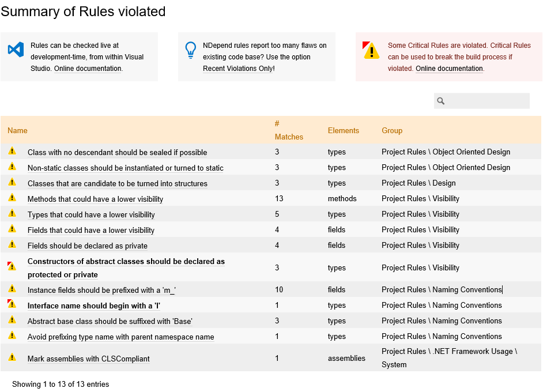The width and height of the screenshot is (543, 392).
Task: Click the critical warning icon beside Interface name rule
Action: coord(12,304)
